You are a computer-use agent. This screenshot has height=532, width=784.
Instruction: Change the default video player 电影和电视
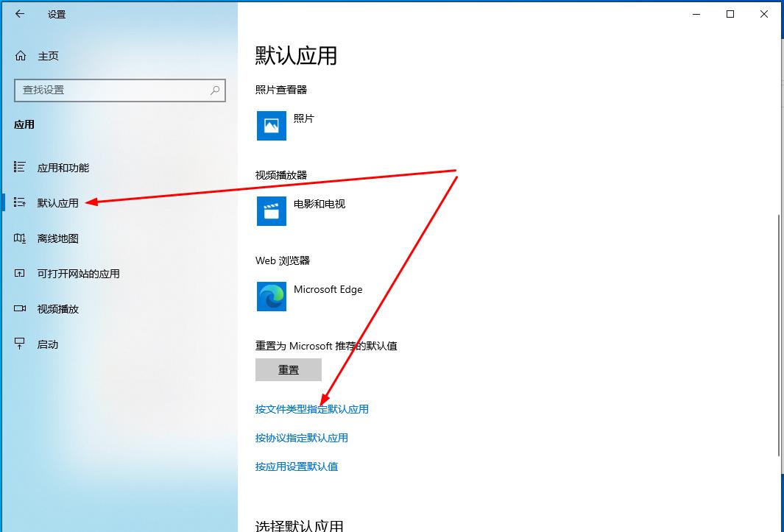(x=319, y=204)
